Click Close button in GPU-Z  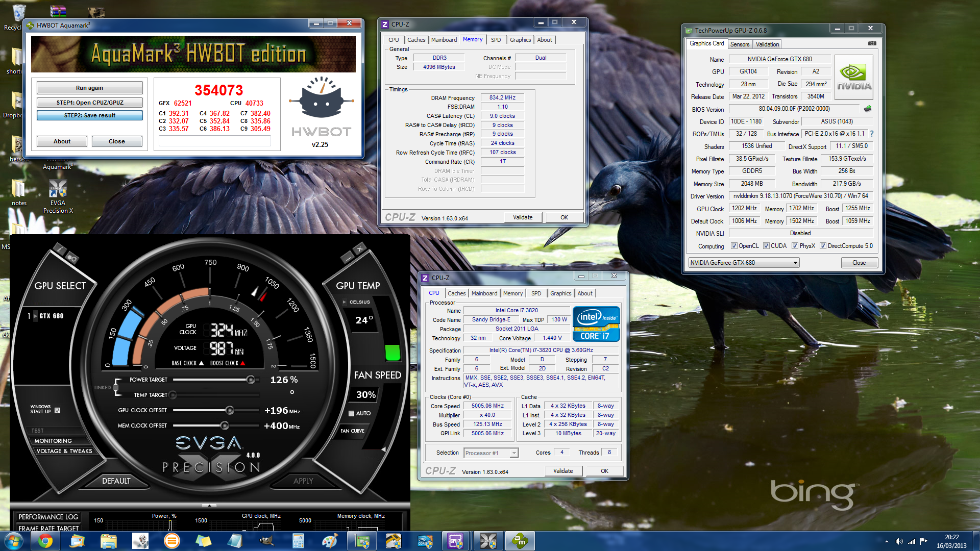[859, 263]
